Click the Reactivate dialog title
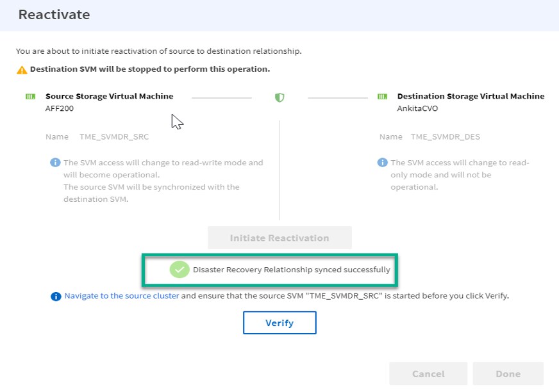 coord(54,15)
